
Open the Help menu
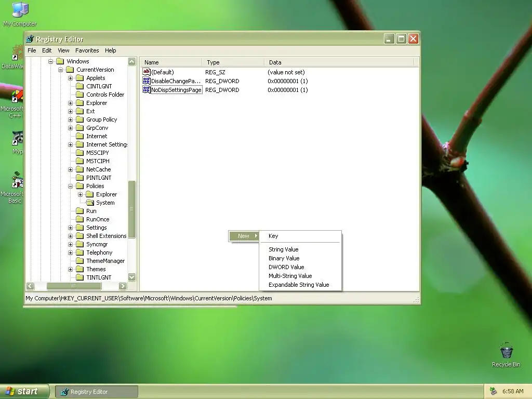click(110, 50)
